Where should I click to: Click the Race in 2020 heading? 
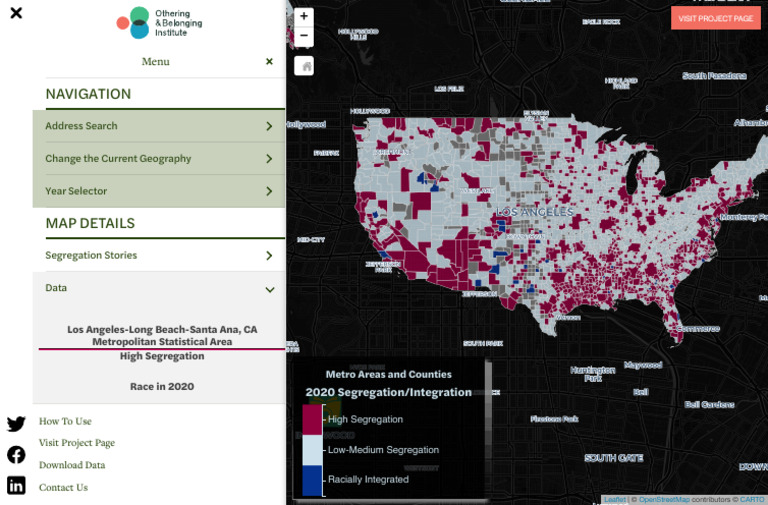pyautogui.click(x=162, y=386)
